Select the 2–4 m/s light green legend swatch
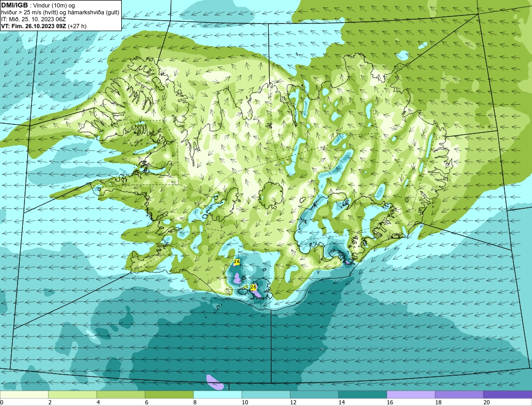This screenshot has width=532, height=406. (72, 394)
